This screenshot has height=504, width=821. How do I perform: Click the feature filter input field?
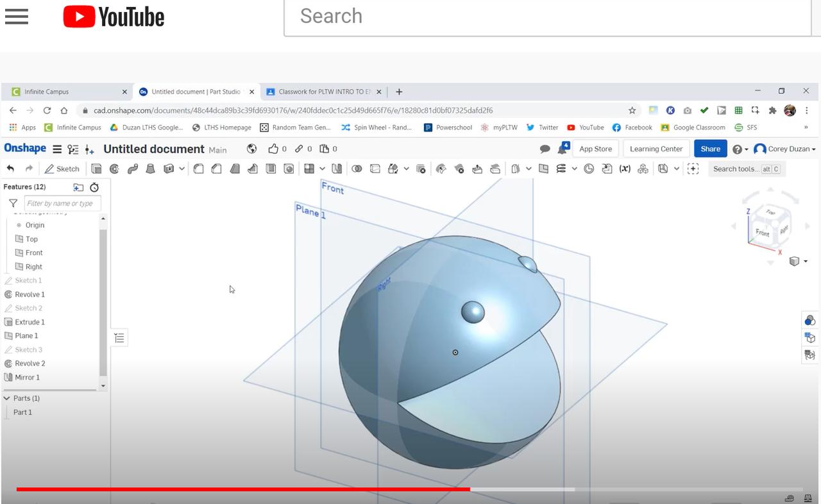(62, 203)
